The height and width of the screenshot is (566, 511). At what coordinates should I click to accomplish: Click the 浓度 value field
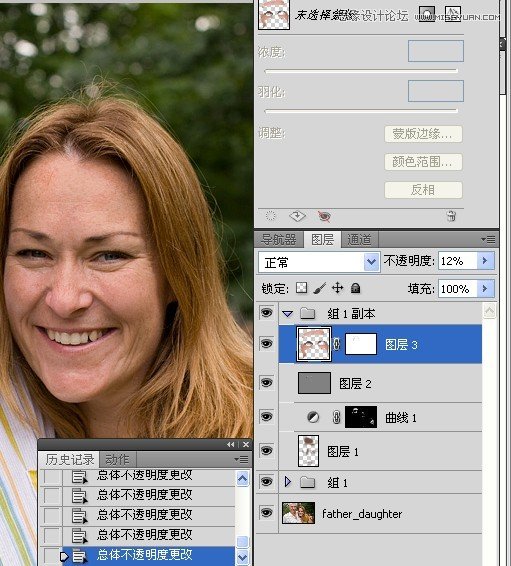click(x=436, y=51)
